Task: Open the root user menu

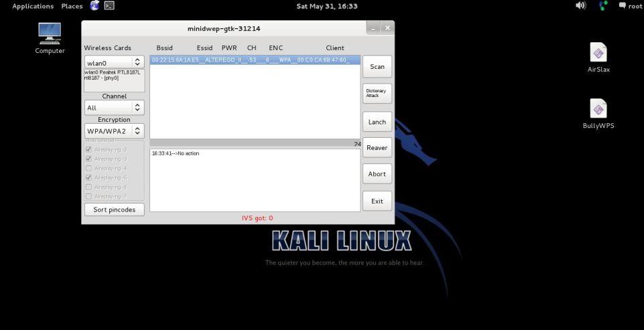Action: point(631,6)
